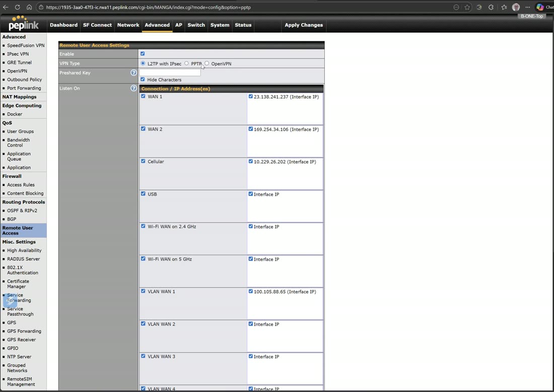The image size is (554, 392).
Task: Go to browser home icon
Action: [29, 7]
